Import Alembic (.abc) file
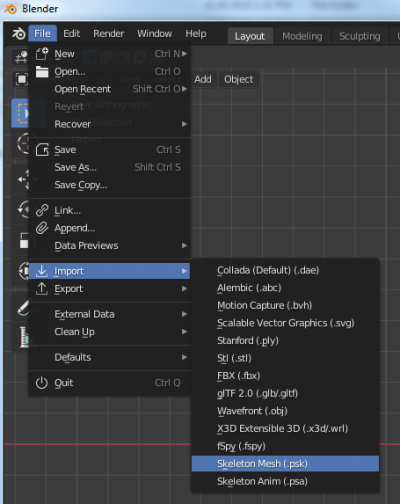Image resolution: width=400 pixels, height=504 pixels. [x=285, y=288]
